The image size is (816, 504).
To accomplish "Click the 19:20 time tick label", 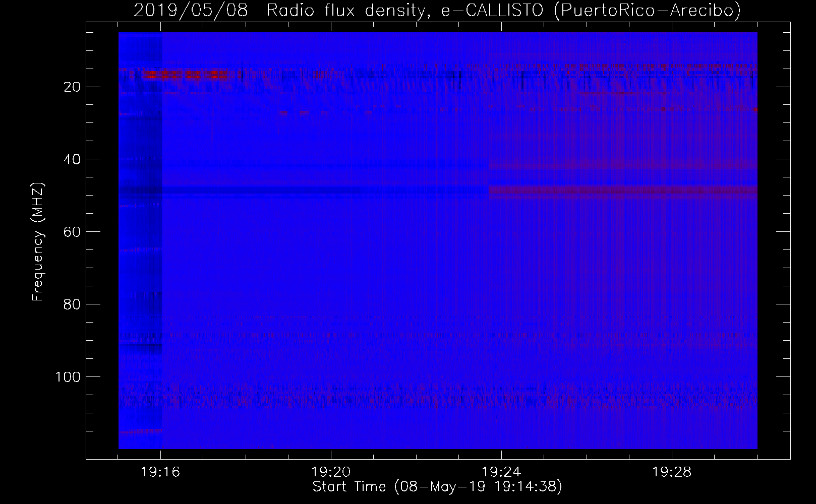I will [331, 472].
